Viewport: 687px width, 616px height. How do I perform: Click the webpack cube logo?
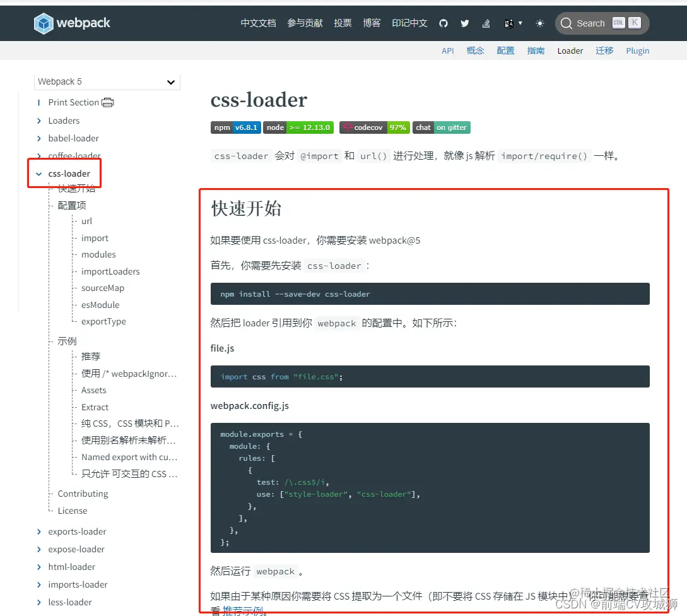click(x=44, y=23)
